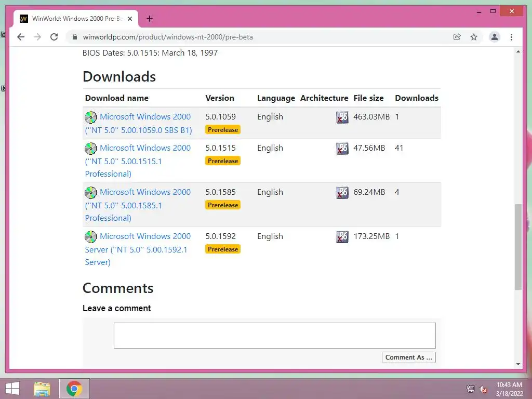Go back with the browser back arrow
Image resolution: width=532 pixels, height=399 pixels.
pyautogui.click(x=21, y=37)
